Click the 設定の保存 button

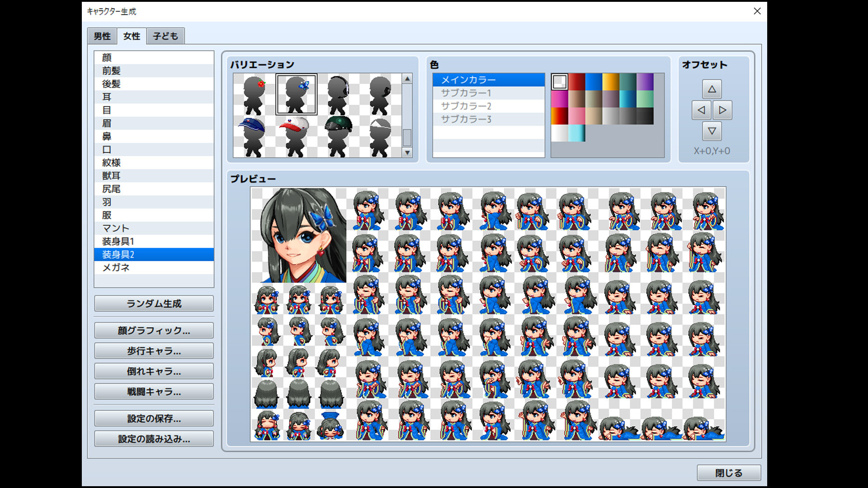pyautogui.click(x=153, y=418)
